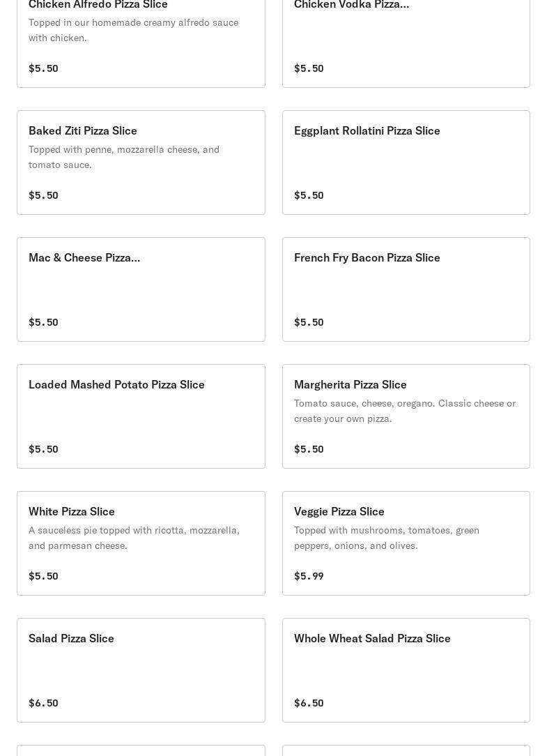The width and height of the screenshot is (547, 756).
Task: Select the Veggie Pizza Slice title
Action: click(x=339, y=511)
